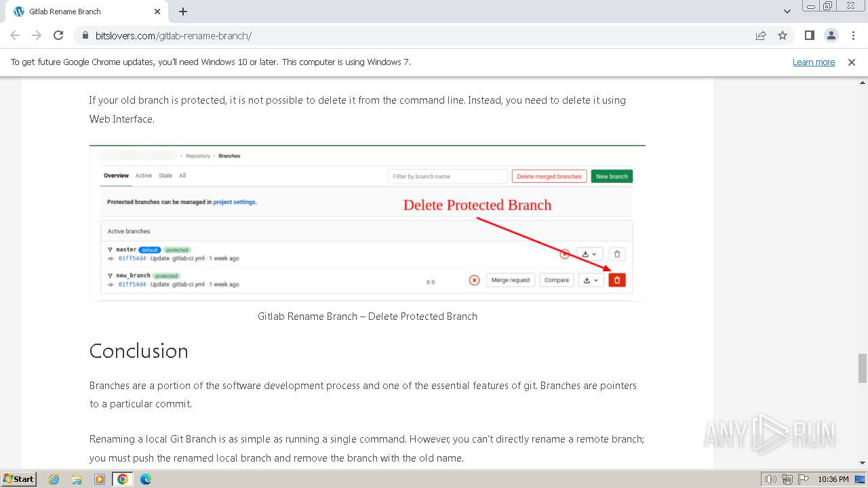
Task: Click the GitLab branches screenshot image
Action: (367, 222)
